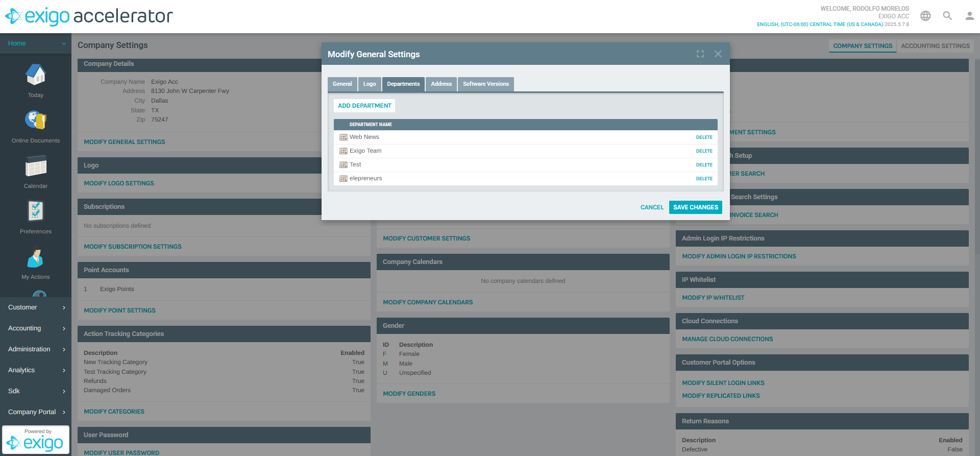Expand the Company Portal menu
This screenshot has height=456, width=980.
pyautogui.click(x=36, y=412)
